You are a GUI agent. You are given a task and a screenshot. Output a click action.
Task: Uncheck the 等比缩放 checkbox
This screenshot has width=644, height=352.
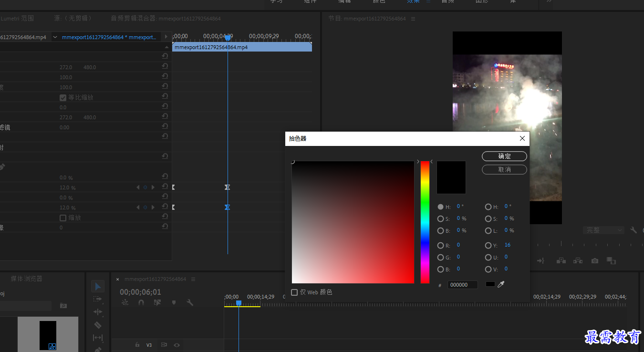[x=62, y=97]
